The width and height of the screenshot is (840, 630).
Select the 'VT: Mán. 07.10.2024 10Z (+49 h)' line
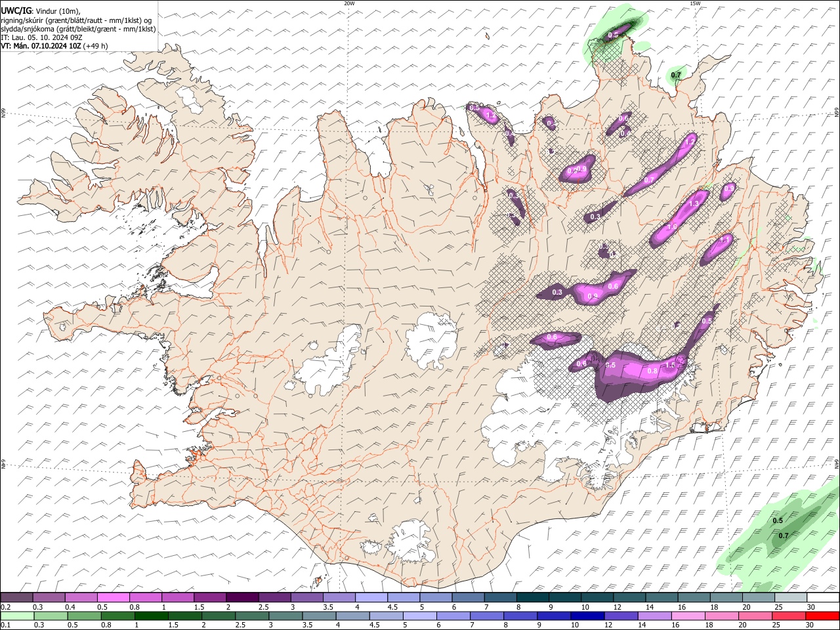pyautogui.click(x=54, y=46)
